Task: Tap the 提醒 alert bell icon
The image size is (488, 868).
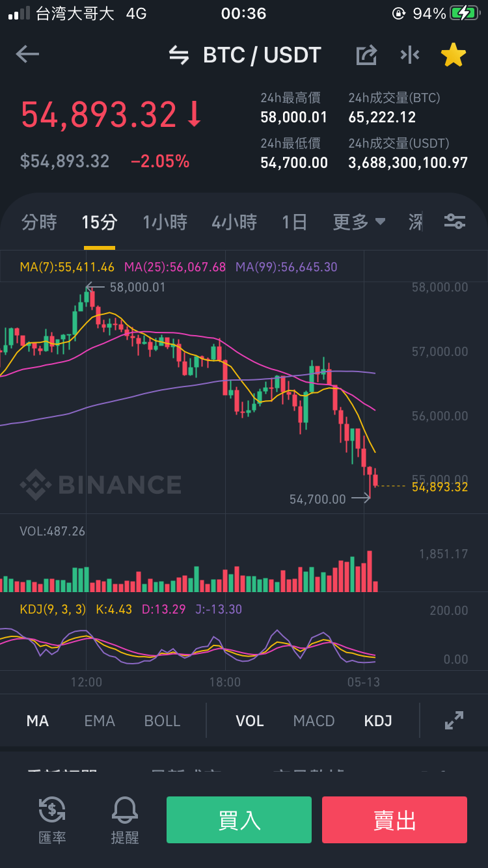Action: point(125,820)
